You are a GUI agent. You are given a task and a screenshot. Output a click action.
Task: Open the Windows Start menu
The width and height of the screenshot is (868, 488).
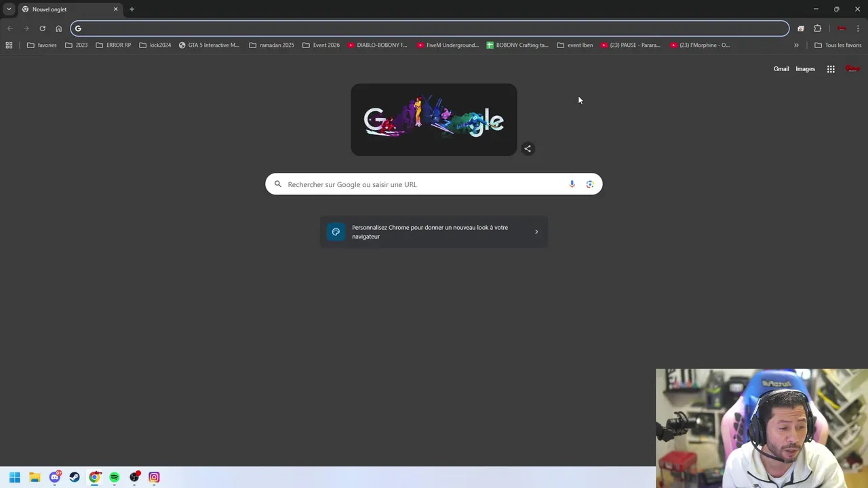[15, 477]
